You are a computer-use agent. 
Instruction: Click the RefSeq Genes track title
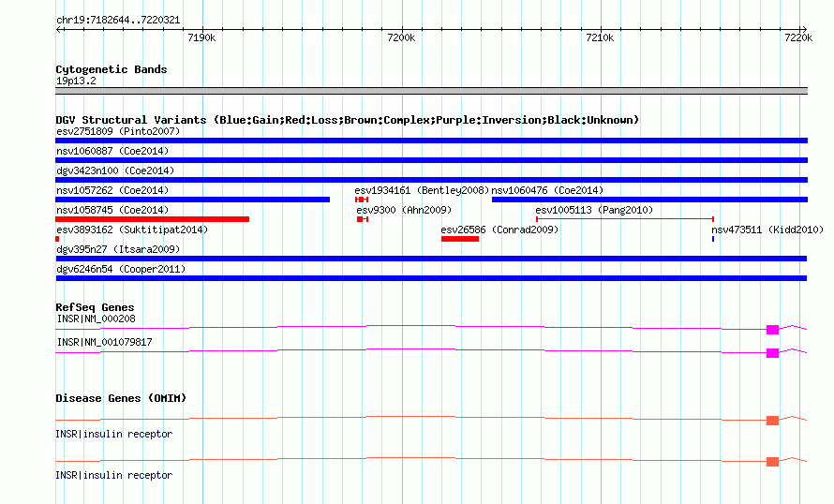[x=95, y=307]
